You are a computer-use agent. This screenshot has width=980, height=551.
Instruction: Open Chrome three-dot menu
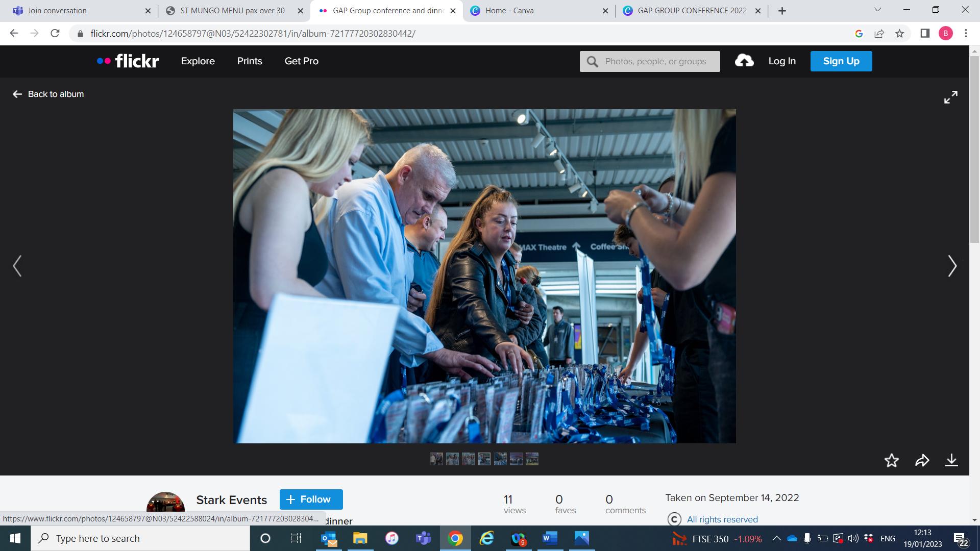click(965, 34)
